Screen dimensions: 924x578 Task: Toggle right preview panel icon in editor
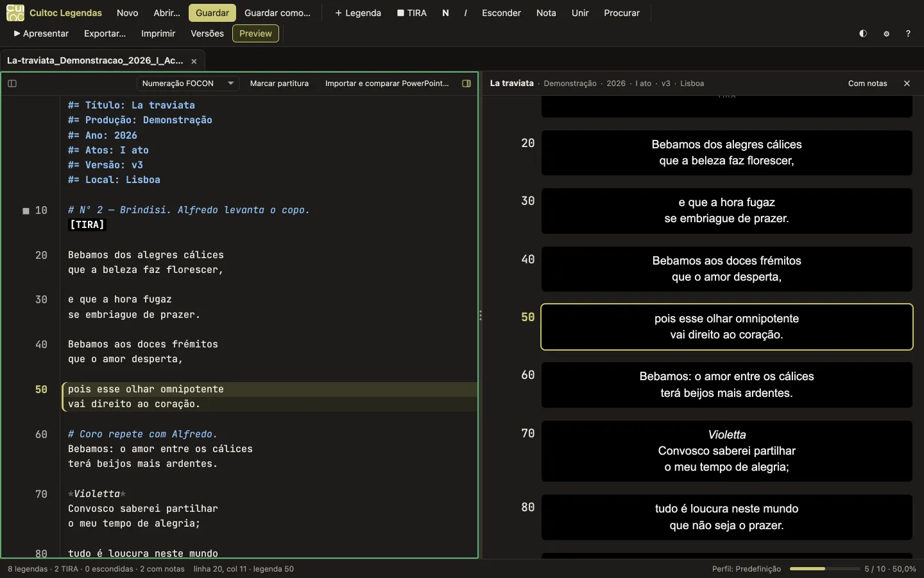(466, 83)
